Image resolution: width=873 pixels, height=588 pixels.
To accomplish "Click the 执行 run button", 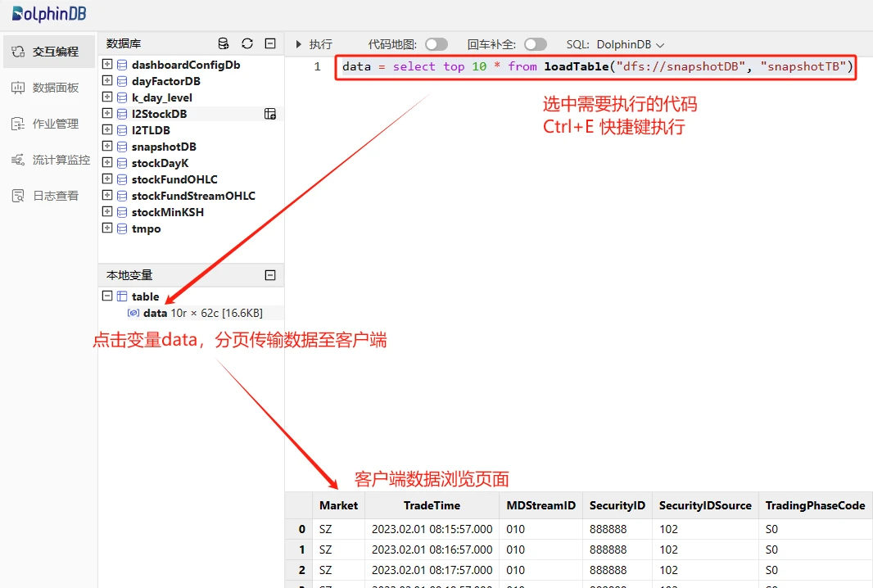I will coord(314,44).
